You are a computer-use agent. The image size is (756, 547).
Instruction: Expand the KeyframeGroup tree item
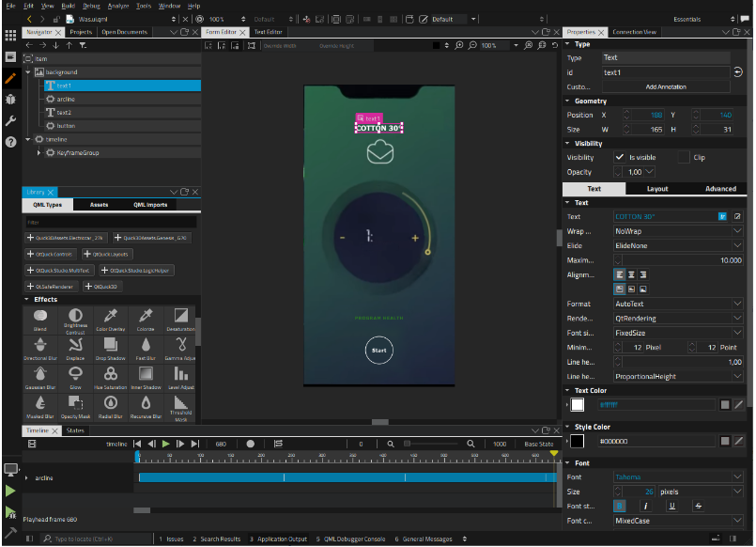point(39,152)
